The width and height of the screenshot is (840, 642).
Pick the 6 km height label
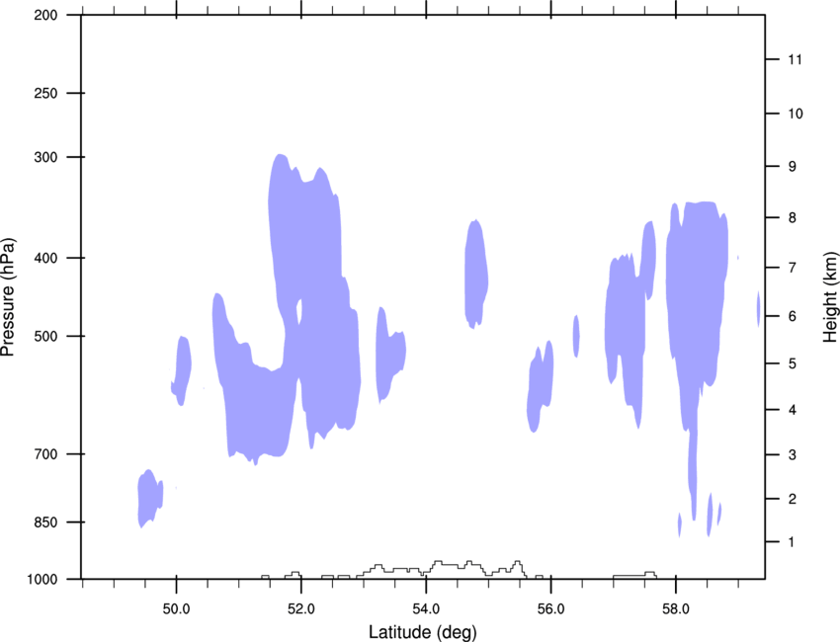[793, 316]
